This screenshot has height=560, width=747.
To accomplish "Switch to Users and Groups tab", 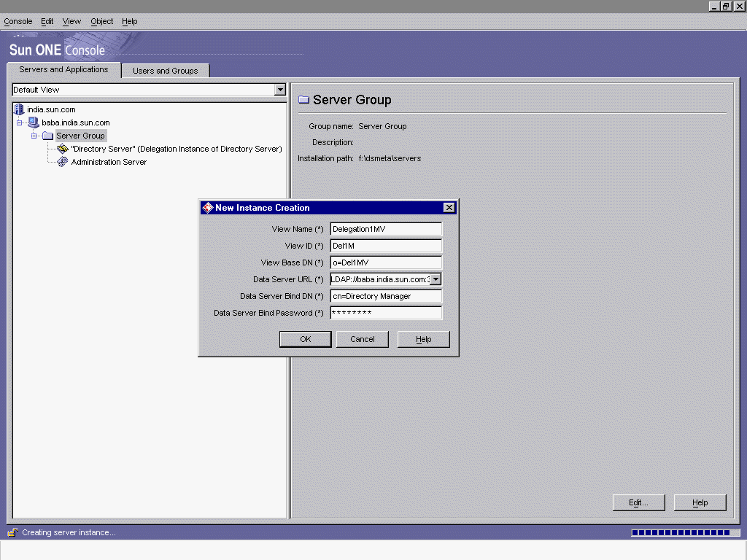I will tap(166, 71).
